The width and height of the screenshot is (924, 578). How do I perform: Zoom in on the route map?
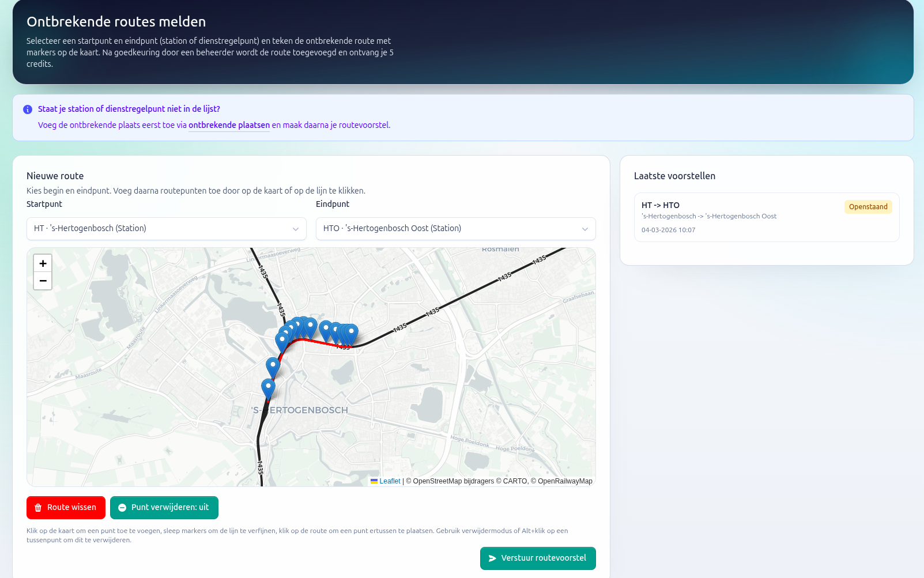43,263
